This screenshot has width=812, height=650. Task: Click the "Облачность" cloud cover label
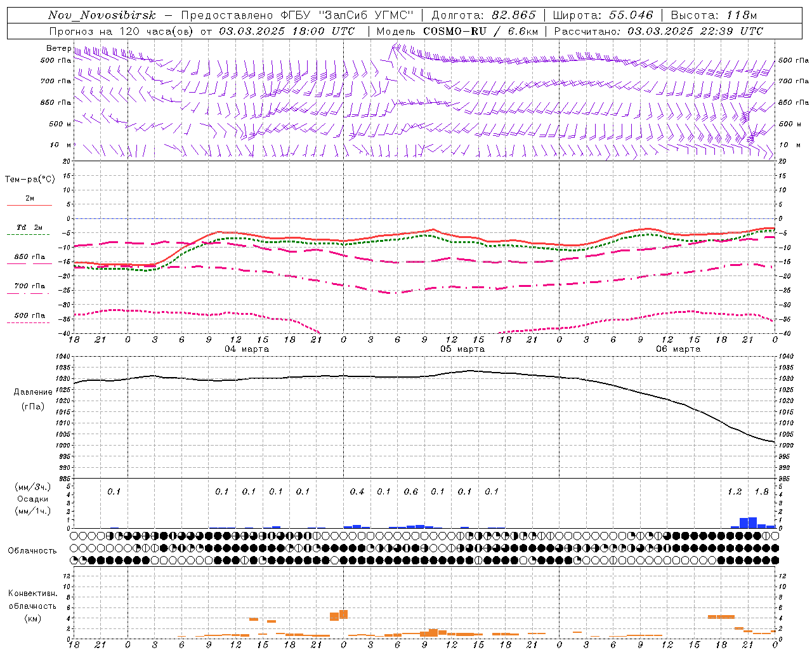tap(32, 550)
